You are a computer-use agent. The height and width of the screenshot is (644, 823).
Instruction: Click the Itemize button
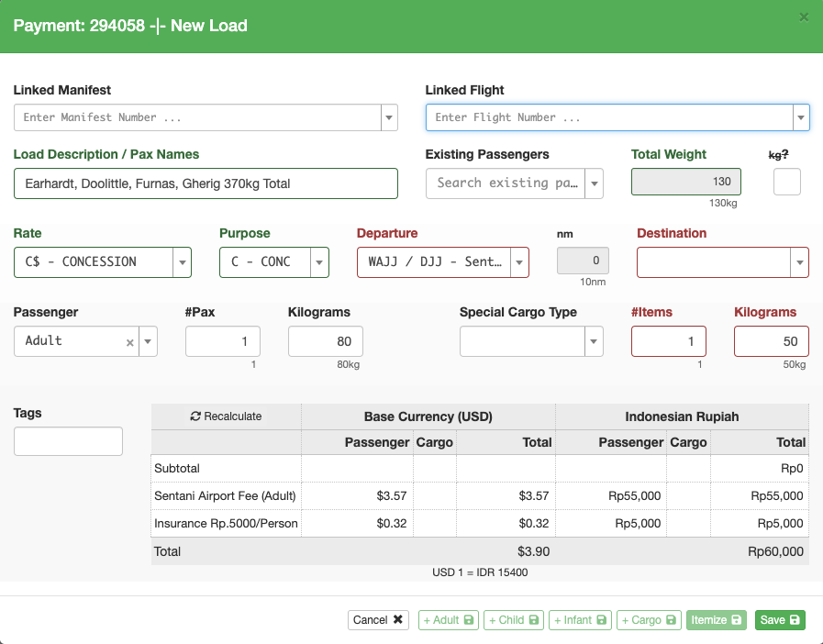click(716, 620)
